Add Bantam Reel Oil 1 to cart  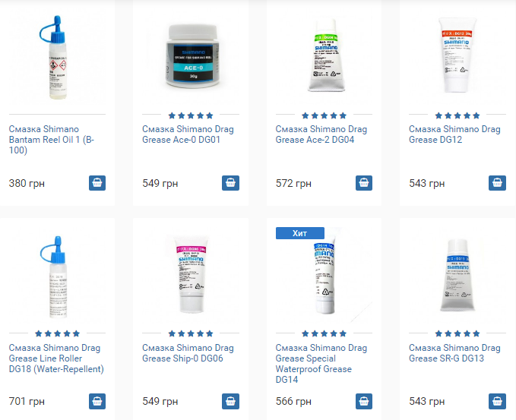pyautogui.click(x=97, y=183)
